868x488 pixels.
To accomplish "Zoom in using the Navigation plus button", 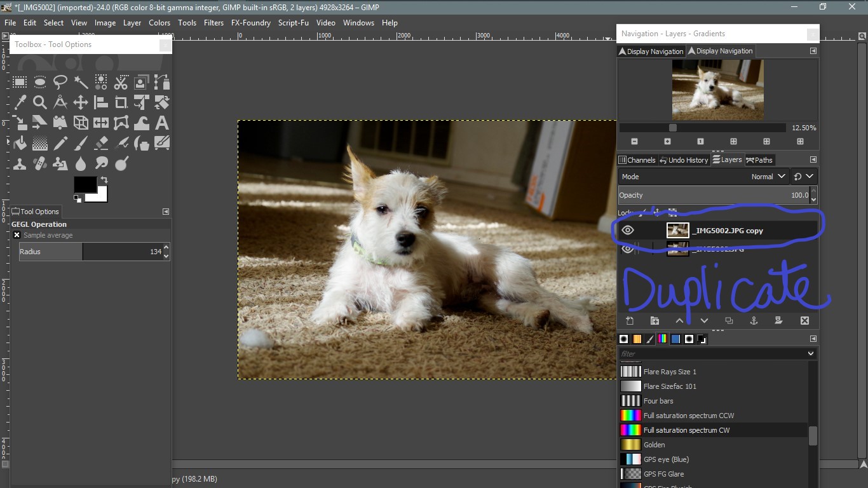I will point(667,141).
